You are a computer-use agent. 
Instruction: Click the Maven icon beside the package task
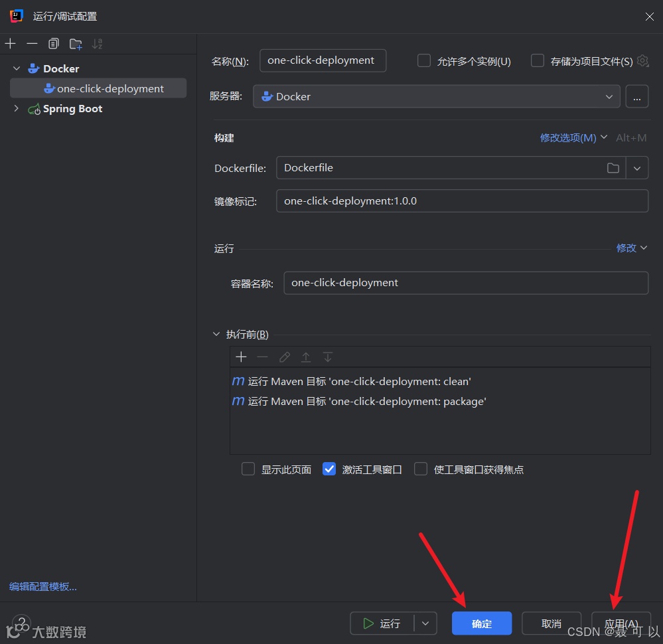point(238,401)
